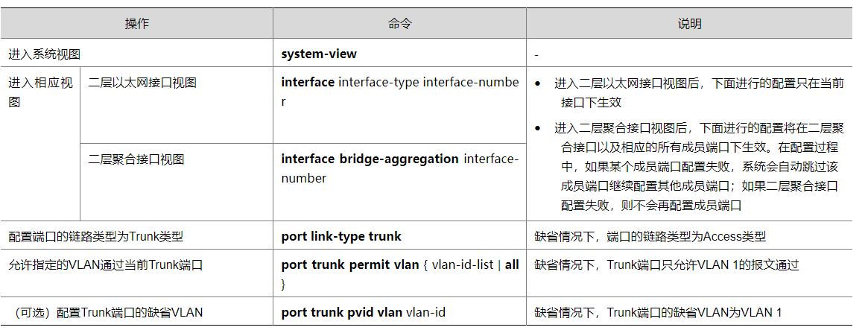Click the note Trunk端口的缺省VLAN为VLAN 1
Viewport: 868px width, 333px height.
[658, 313]
